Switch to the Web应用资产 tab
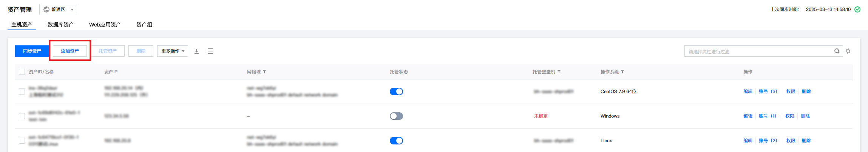The width and height of the screenshot is (868, 152). (x=105, y=25)
